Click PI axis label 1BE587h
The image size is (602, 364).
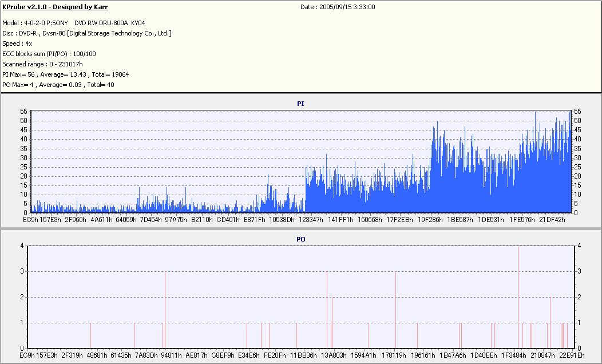click(x=460, y=220)
